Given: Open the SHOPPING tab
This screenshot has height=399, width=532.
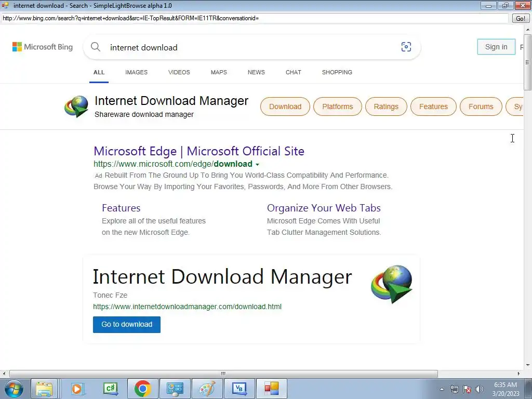Looking at the screenshot, I should (337, 72).
